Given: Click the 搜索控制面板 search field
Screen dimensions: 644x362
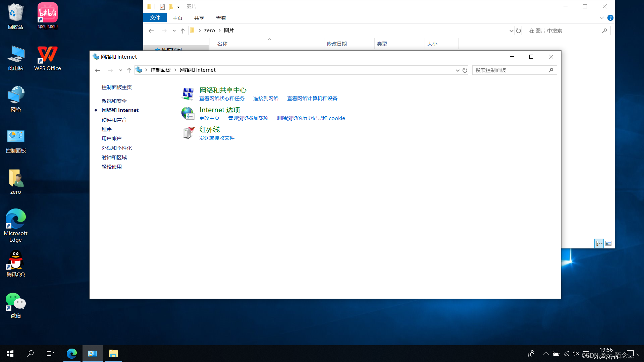Looking at the screenshot, I should click(510, 70).
